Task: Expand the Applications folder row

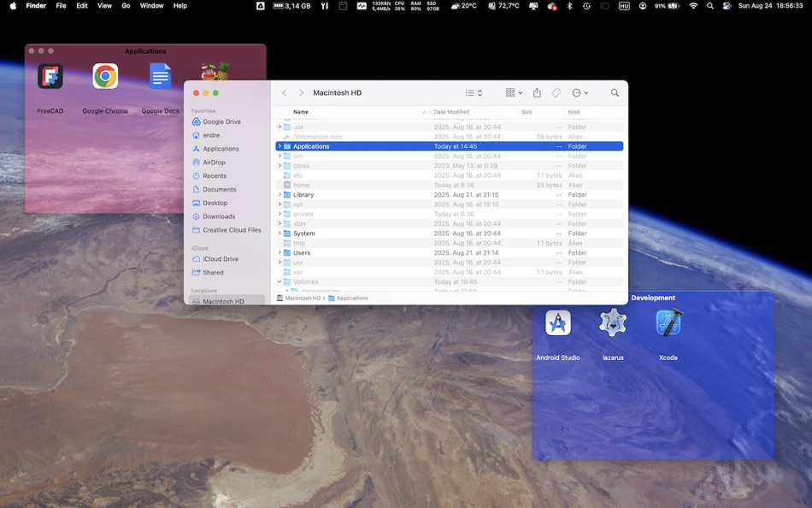Action: [279, 147]
